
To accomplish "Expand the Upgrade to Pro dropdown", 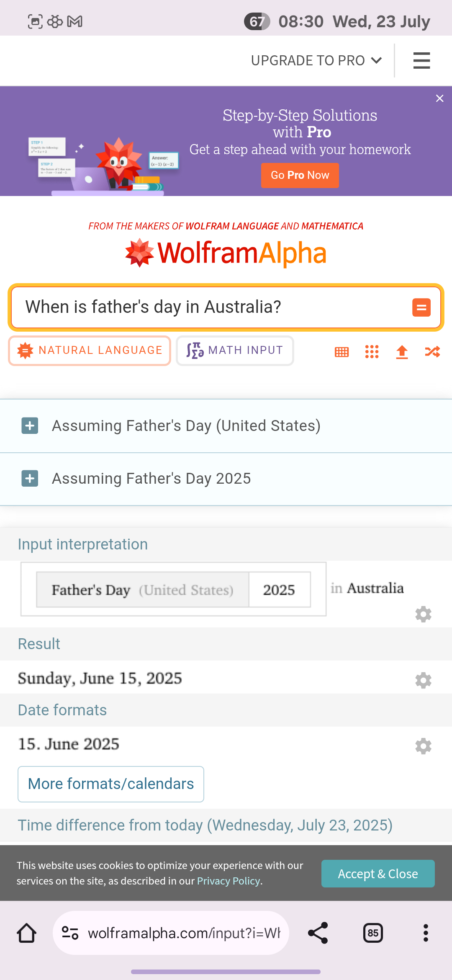I will click(316, 61).
